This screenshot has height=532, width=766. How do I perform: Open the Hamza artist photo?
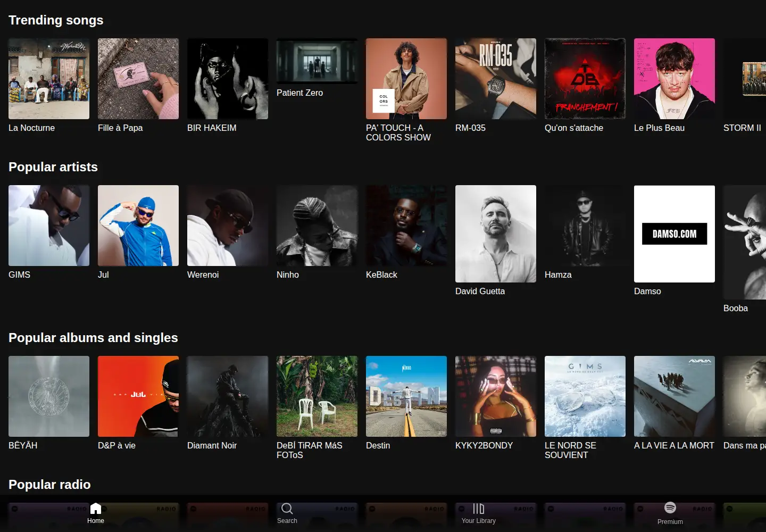(x=585, y=226)
